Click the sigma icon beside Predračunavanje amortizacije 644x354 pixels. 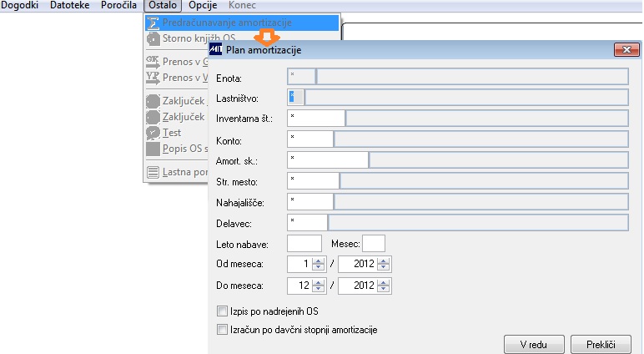coord(153,23)
